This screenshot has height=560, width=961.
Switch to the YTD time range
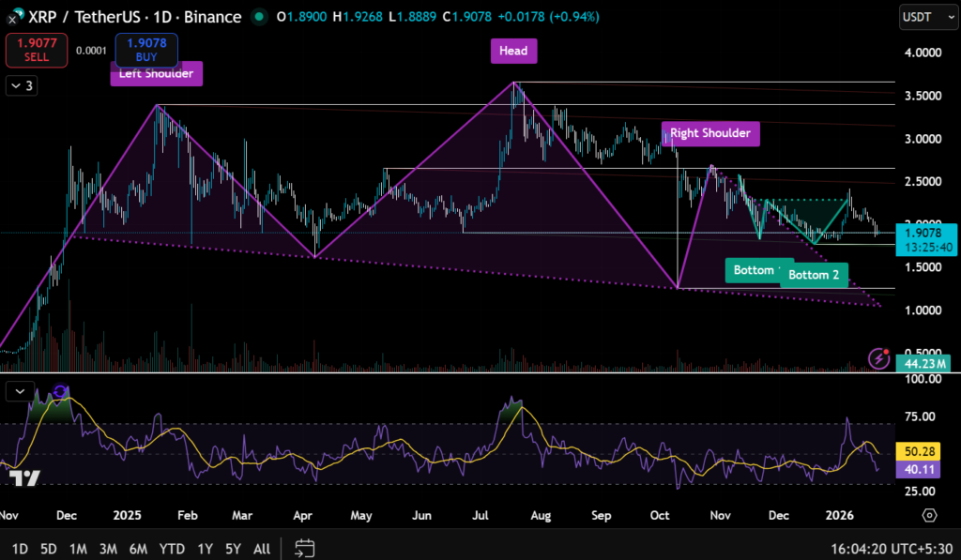pyautogui.click(x=172, y=548)
